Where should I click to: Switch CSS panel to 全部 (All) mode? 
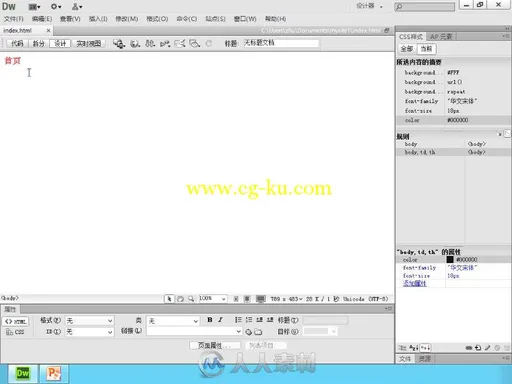pyautogui.click(x=407, y=49)
